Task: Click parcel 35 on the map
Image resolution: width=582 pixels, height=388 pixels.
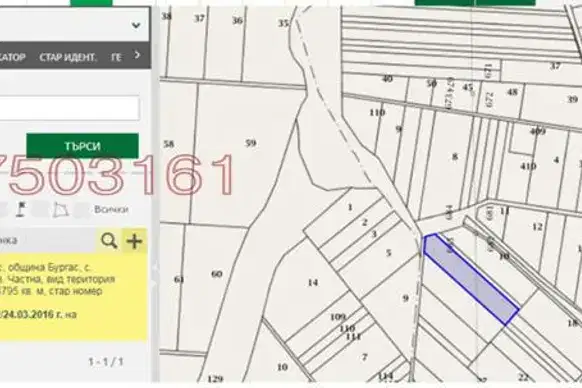Action: [283, 23]
